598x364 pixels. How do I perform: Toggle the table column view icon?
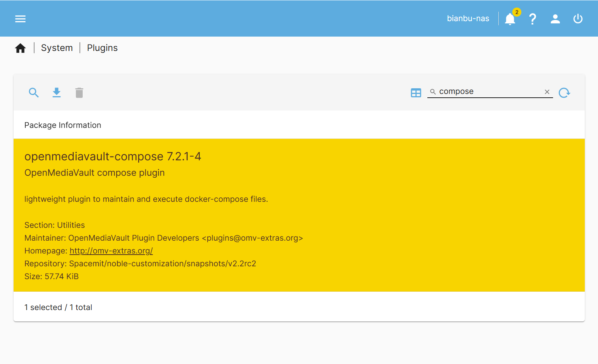pos(416,93)
